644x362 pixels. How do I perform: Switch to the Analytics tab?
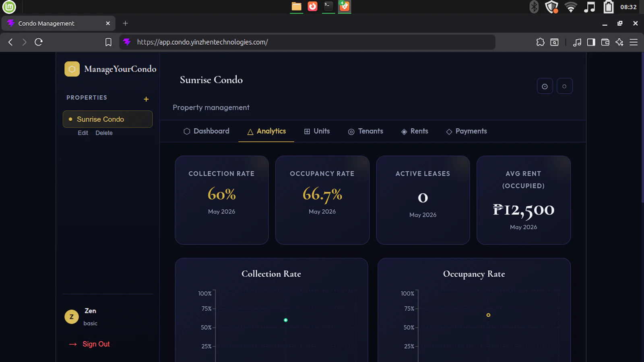pos(266,131)
